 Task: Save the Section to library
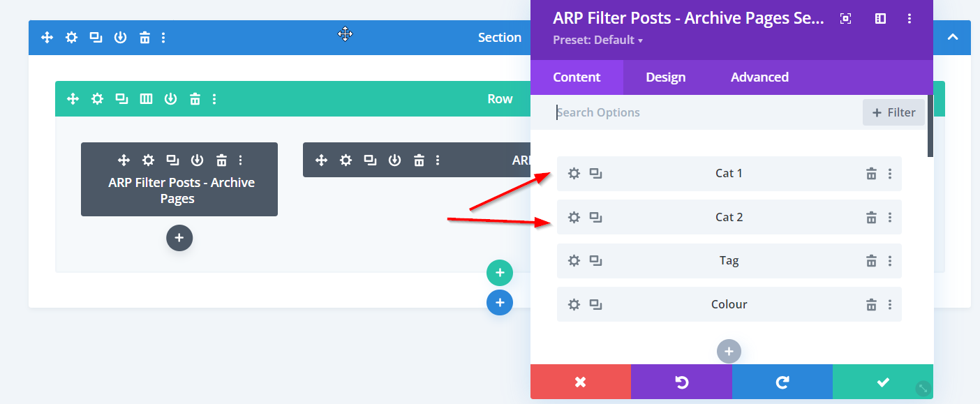point(120,38)
